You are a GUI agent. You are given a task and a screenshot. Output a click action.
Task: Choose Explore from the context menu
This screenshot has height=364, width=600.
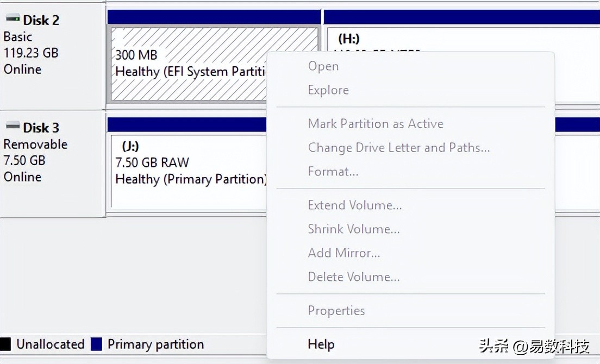coord(328,90)
